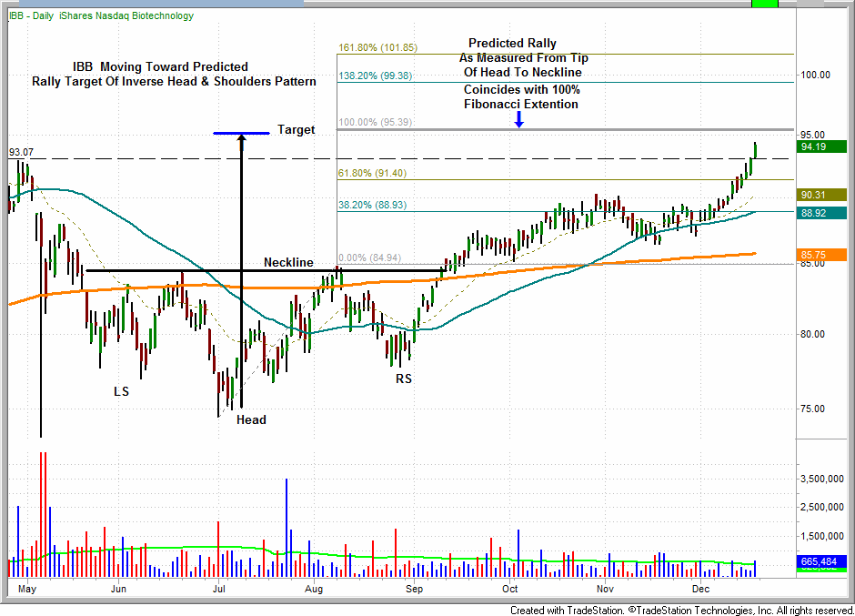This screenshot has height=616, width=855.
Task: Select the RS right shoulder label
Action: (404, 379)
